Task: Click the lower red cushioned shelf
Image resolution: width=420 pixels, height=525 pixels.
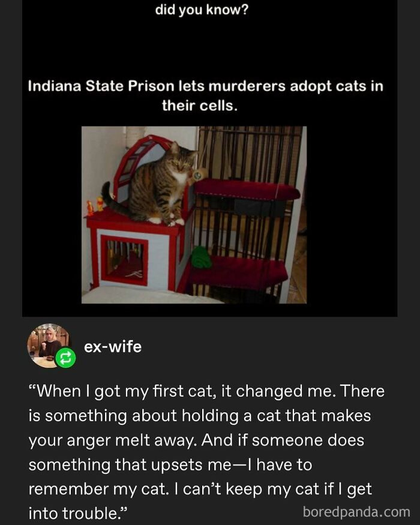Action: point(238,273)
